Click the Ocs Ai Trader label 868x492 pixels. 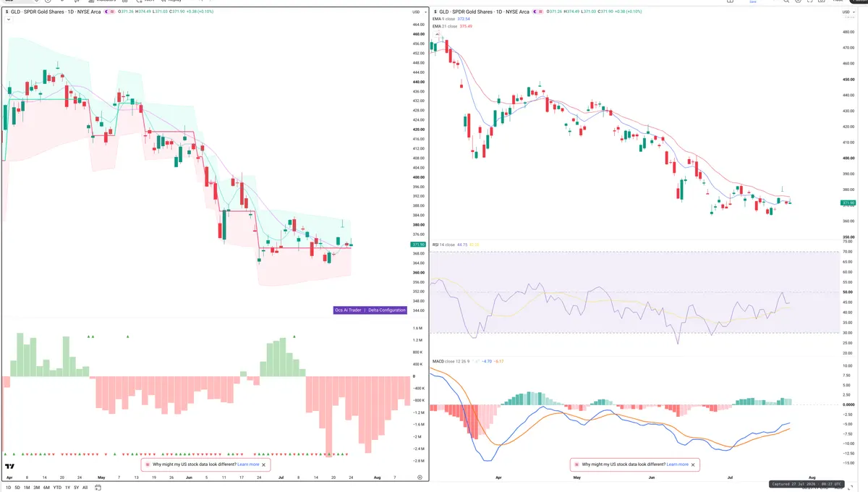coord(348,310)
